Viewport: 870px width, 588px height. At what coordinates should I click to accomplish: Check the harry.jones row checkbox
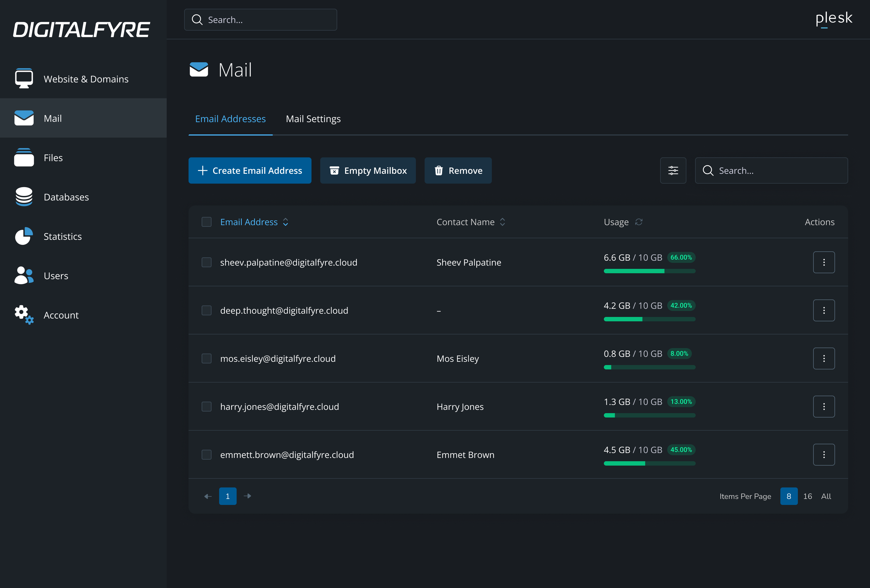pyautogui.click(x=206, y=407)
